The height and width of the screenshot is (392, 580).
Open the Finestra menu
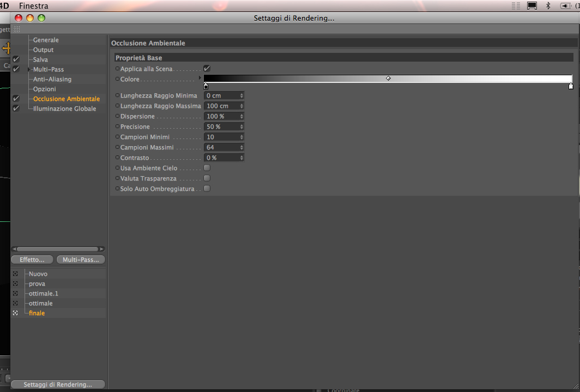pyautogui.click(x=34, y=6)
